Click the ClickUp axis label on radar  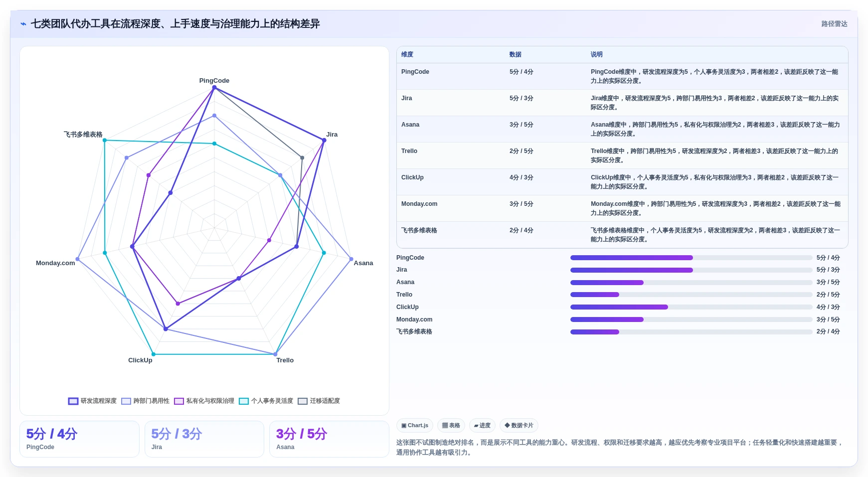point(140,360)
